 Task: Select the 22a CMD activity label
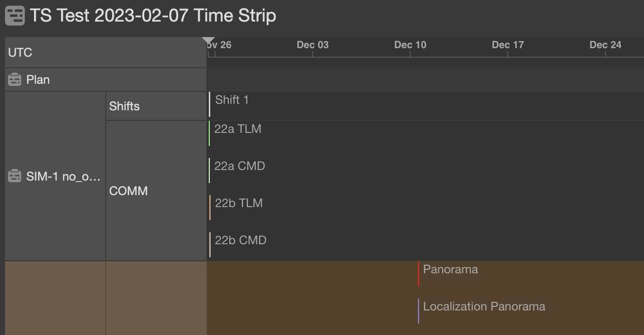[239, 165]
